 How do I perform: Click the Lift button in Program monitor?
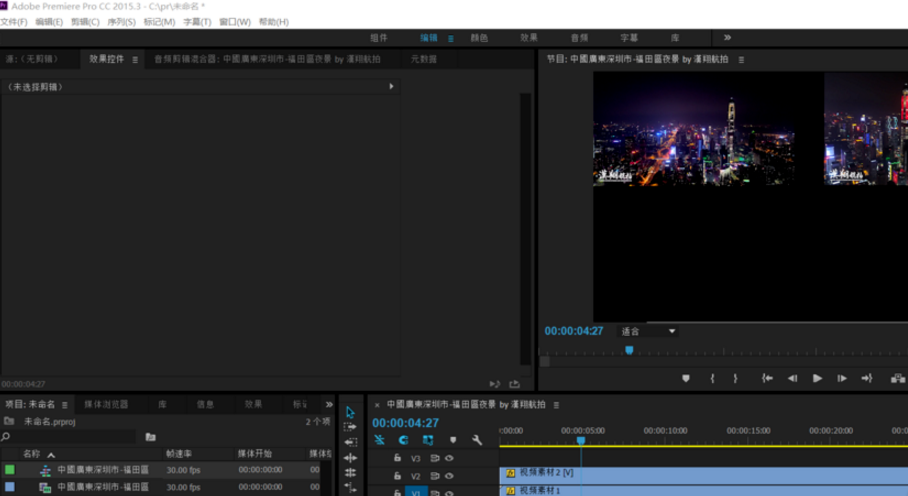[x=897, y=378]
